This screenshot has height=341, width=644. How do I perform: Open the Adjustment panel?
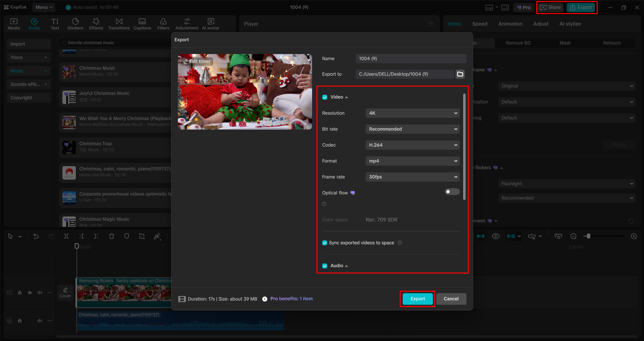187,23
